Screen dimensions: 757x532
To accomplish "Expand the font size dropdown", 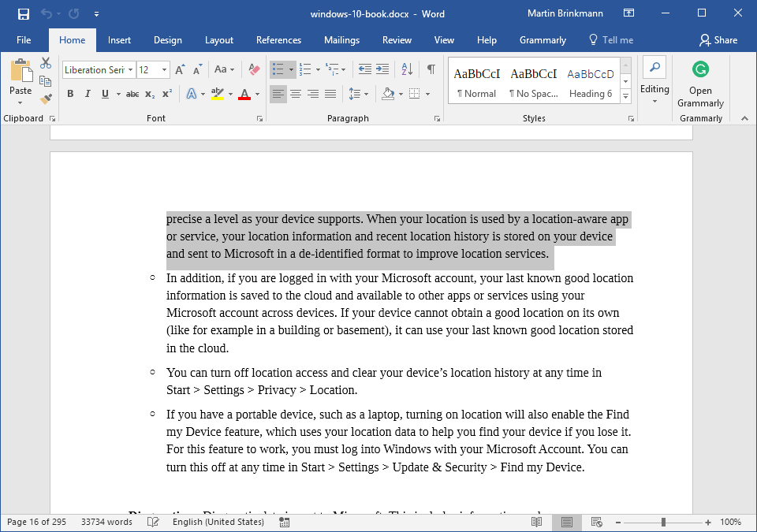I will 164,70.
